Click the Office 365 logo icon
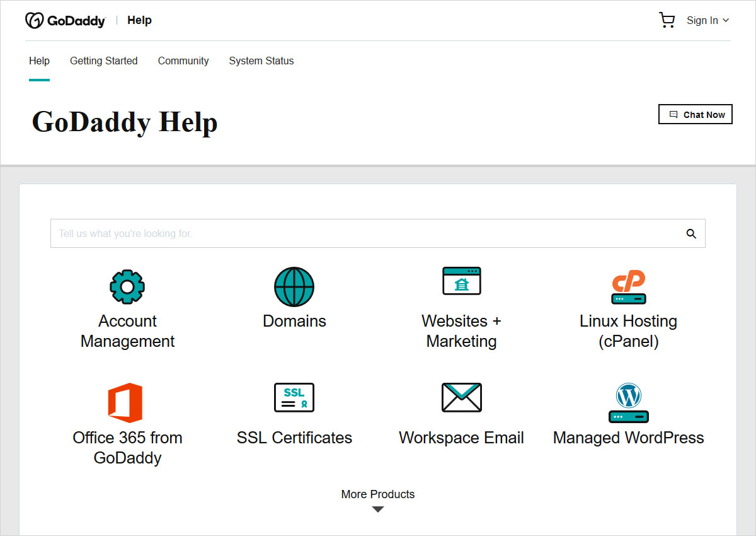The width and height of the screenshot is (756, 536). tap(125, 402)
